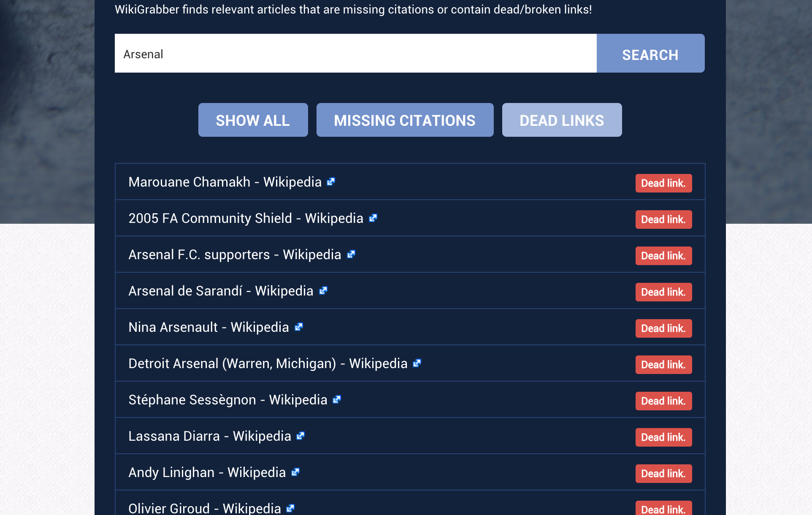Open Stéphane Sessègnon - Wikipedia article

tap(228, 400)
